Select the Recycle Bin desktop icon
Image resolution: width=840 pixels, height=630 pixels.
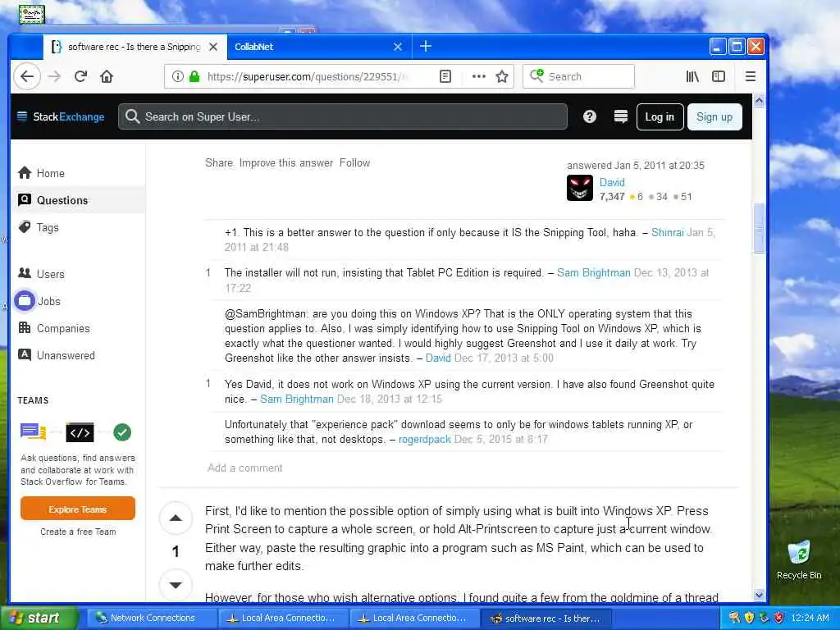tap(799, 560)
